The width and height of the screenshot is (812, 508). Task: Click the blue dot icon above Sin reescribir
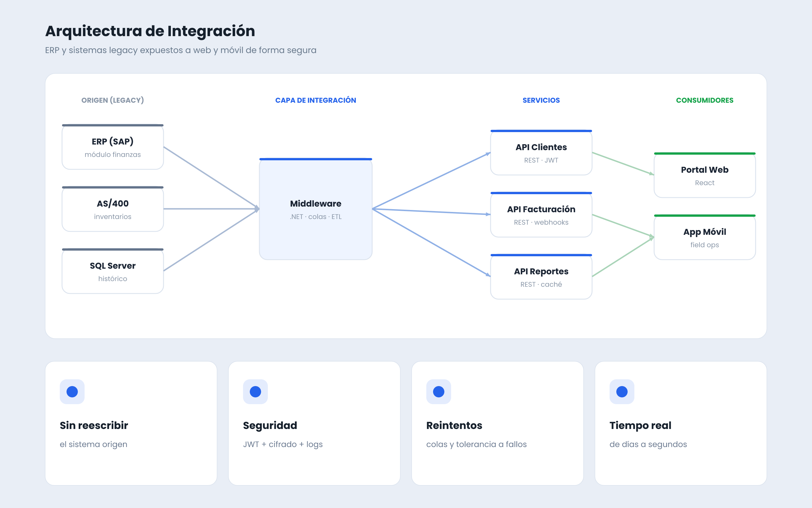(x=72, y=391)
